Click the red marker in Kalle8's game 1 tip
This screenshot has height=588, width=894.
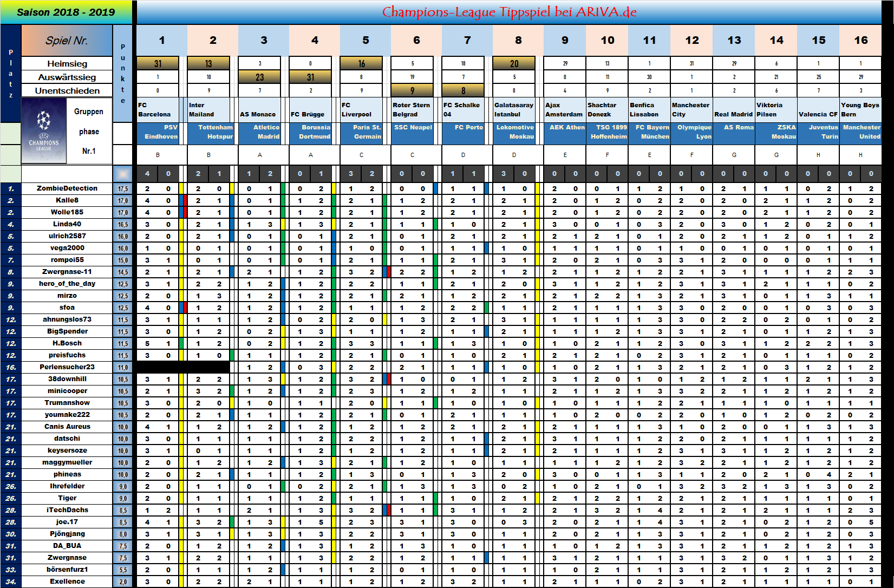pos(185,200)
